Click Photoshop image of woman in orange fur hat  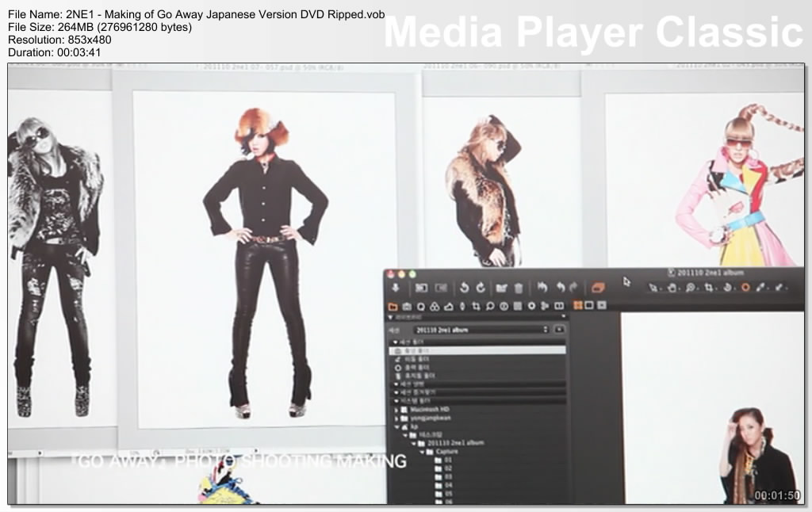click(265, 262)
